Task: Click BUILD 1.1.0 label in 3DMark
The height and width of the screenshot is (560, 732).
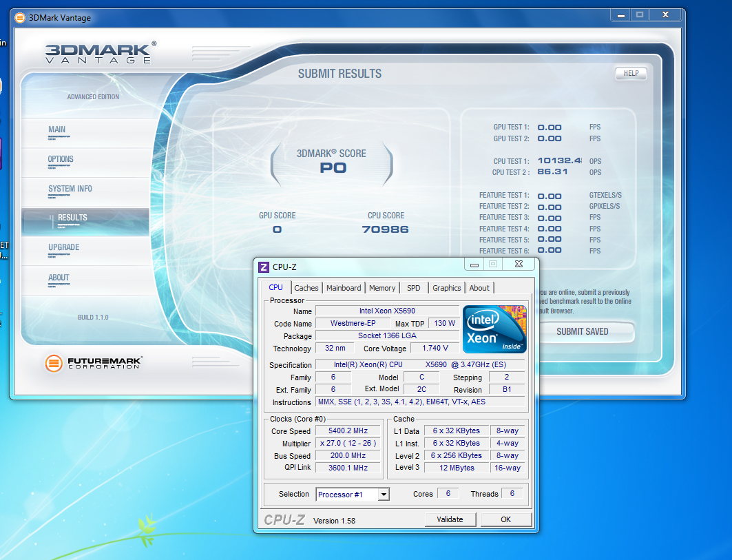Action: pyautogui.click(x=93, y=318)
